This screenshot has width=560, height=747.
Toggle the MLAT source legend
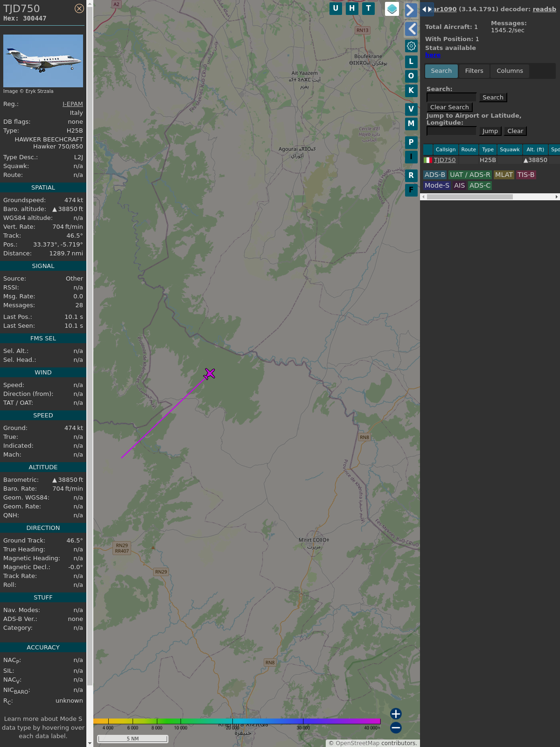pos(504,175)
